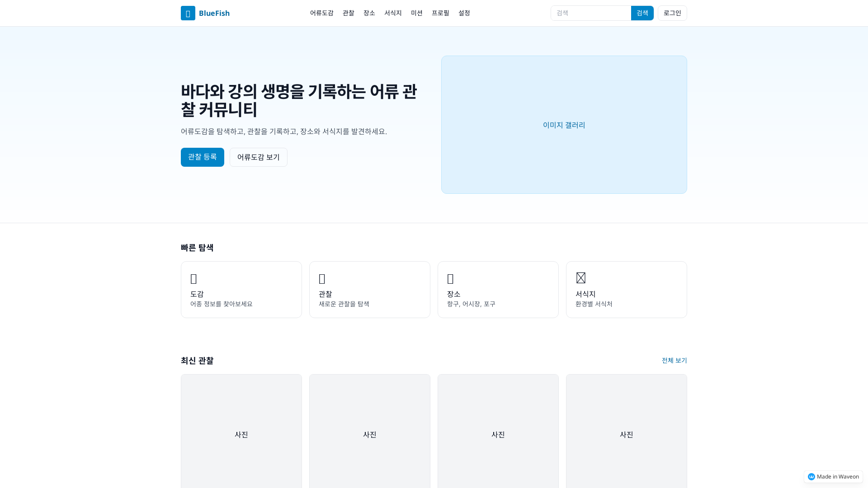The width and height of the screenshot is (868, 488).
Task: Select the 도감 card icon
Action: pos(194,278)
